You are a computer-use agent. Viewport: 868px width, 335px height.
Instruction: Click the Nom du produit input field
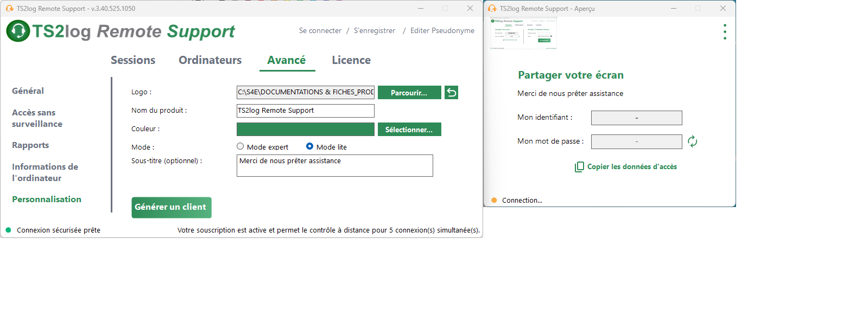(306, 111)
